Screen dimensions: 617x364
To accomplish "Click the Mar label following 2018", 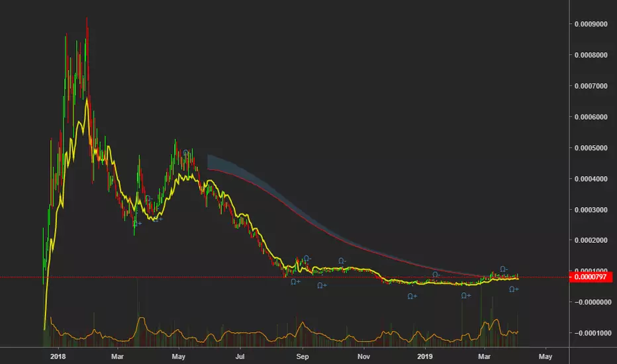I will (117, 357).
